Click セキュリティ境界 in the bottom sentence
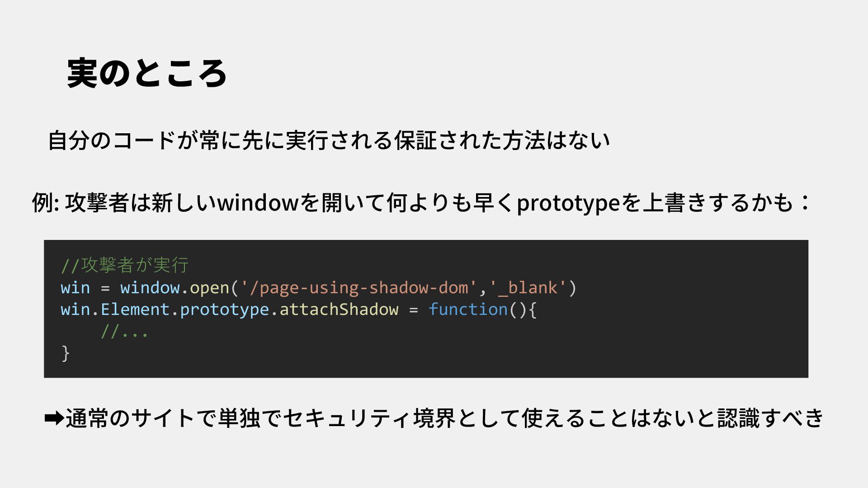Screen dimensions: 868x488 coord(369,418)
